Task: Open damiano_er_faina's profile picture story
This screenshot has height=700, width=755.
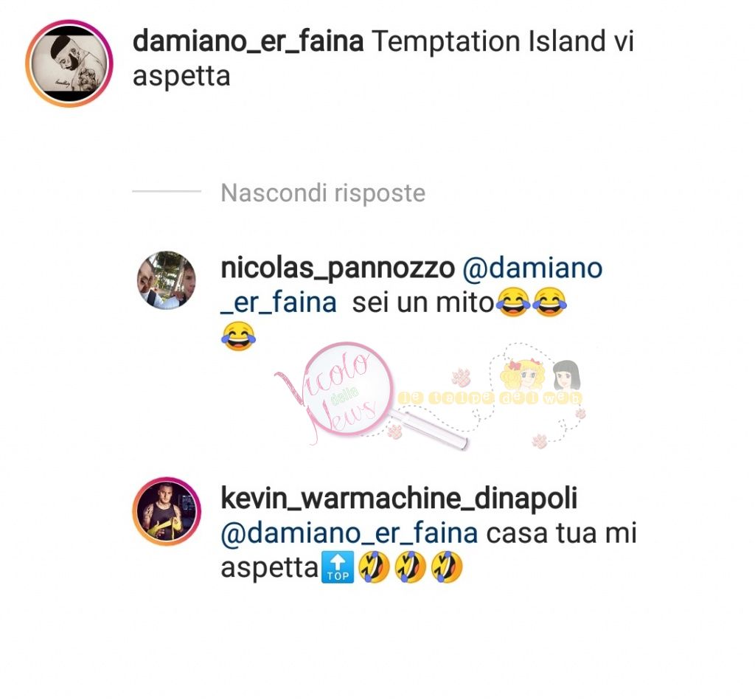Action: pos(69,63)
